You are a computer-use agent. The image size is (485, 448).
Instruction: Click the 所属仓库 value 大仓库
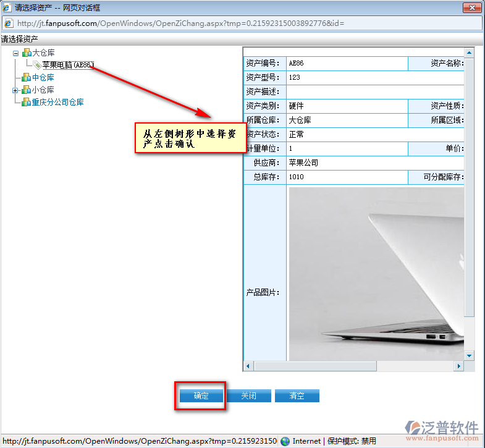[300, 120]
